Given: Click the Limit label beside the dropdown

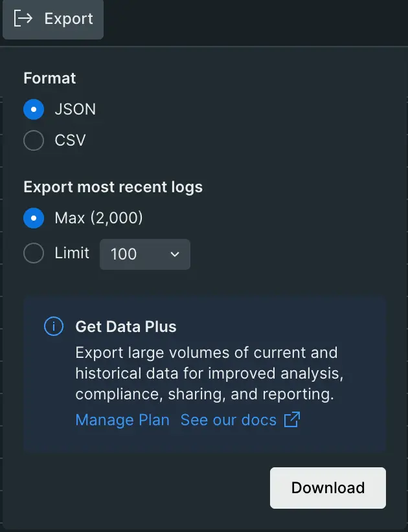Looking at the screenshot, I should 70,254.
